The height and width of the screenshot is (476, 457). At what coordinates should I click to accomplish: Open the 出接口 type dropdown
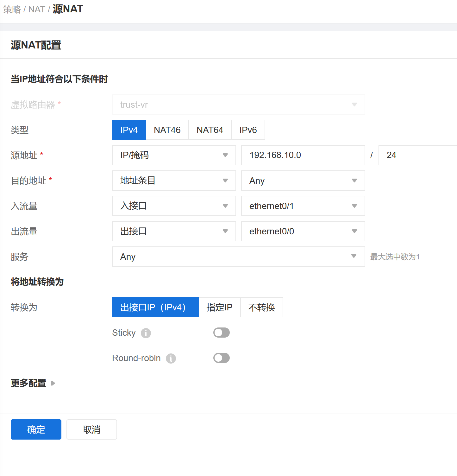click(174, 231)
